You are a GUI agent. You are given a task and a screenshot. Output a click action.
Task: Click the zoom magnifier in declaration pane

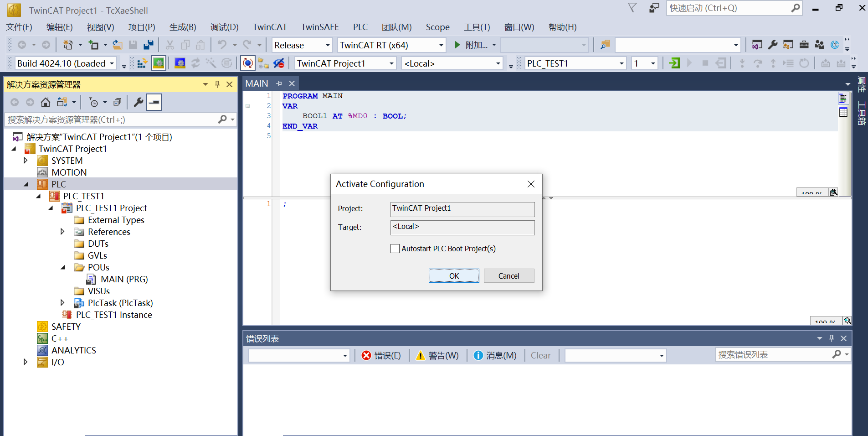coord(834,192)
